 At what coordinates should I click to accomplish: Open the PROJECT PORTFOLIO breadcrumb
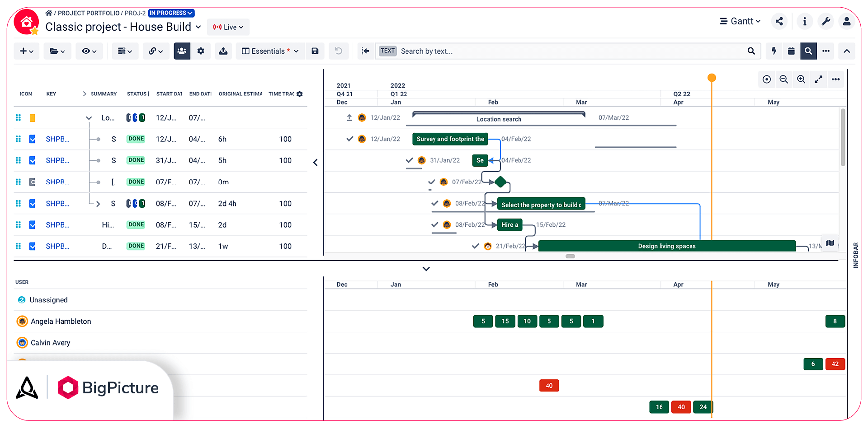pyautogui.click(x=88, y=13)
